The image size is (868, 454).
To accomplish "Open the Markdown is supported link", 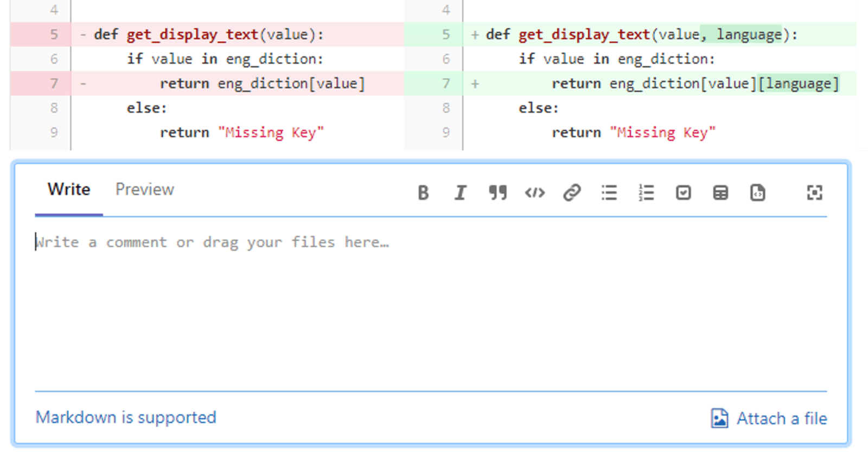I will click(126, 417).
